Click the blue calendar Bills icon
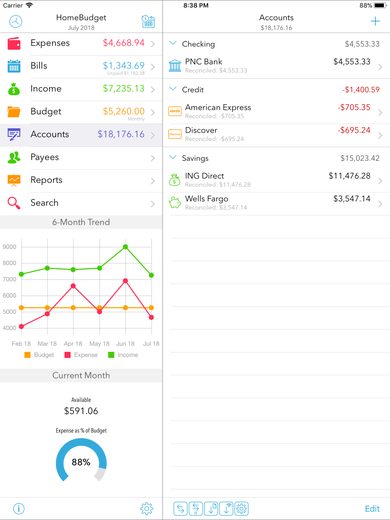The width and height of the screenshot is (390, 520). point(14,66)
